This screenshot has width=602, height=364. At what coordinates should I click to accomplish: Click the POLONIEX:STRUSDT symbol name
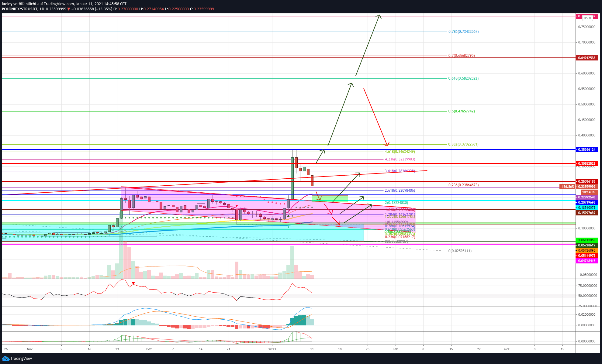click(x=20, y=9)
